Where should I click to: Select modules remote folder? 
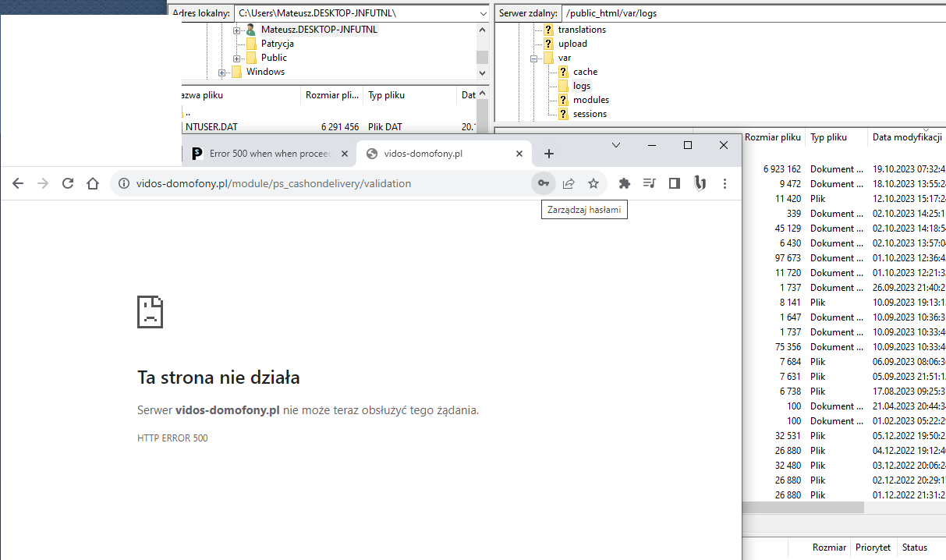click(x=591, y=100)
